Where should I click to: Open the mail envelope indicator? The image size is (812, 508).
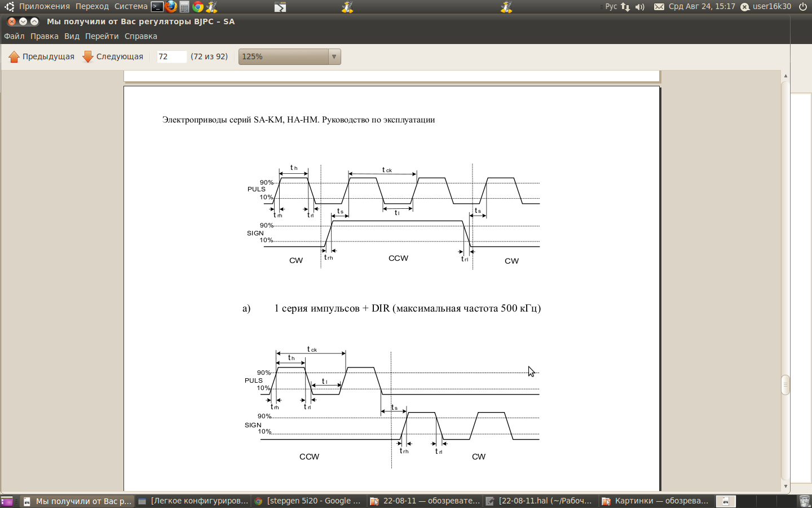click(659, 7)
